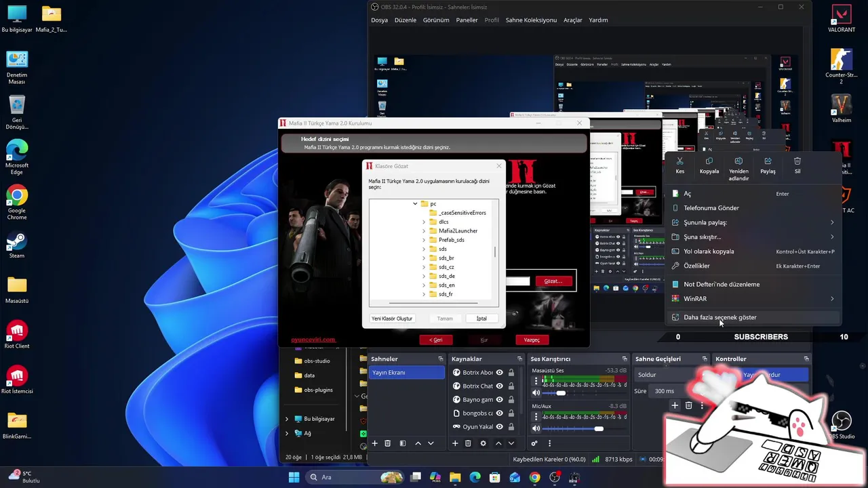Choose Yol olarak kopyala in context menu
The height and width of the screenshot is (488, 868).
click(x=753, y=251)
